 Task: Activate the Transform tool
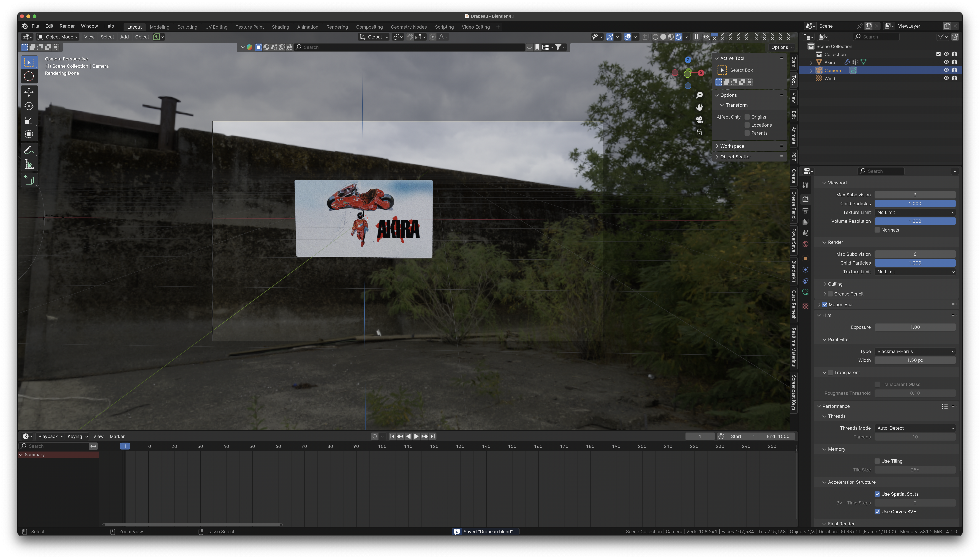point(29,134)
